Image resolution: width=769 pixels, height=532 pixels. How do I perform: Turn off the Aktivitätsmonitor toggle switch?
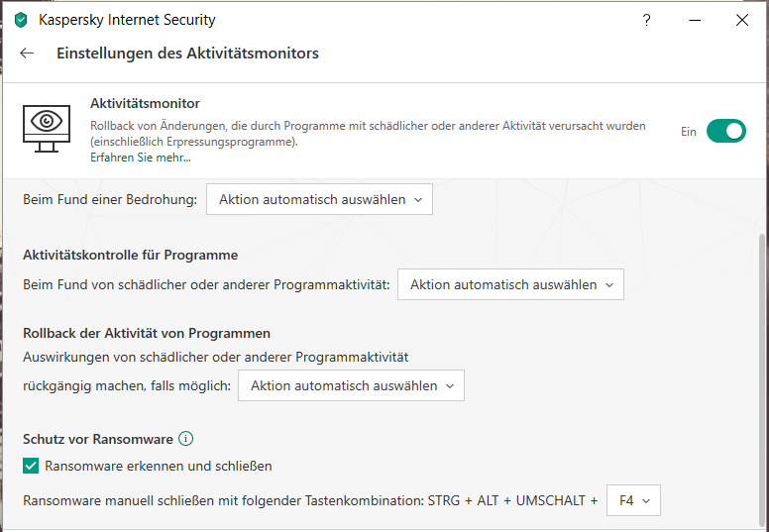coord(725,131)
